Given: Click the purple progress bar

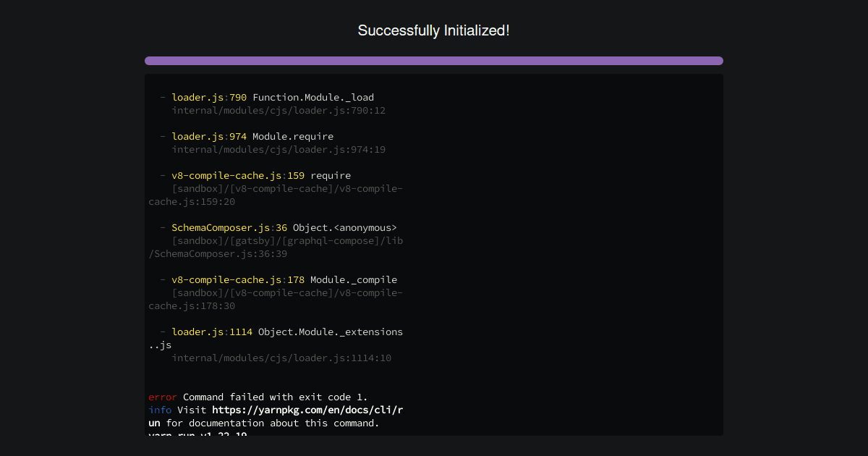Looking at the screenshot, I should coord(434,61).
